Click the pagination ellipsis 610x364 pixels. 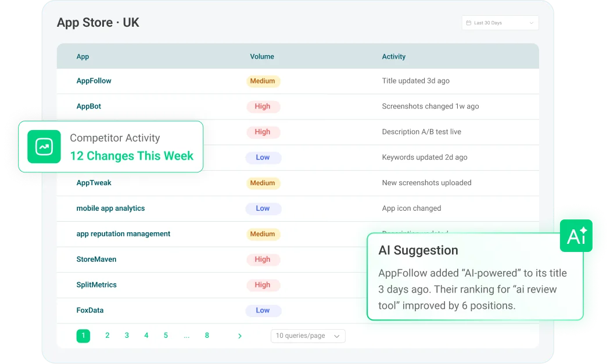coord(186,336)
